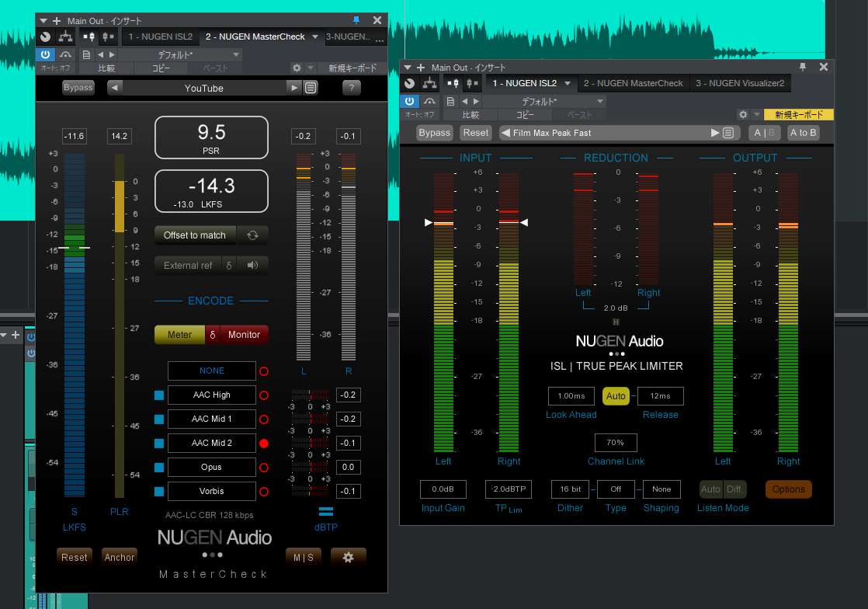
Task: Click Meter encode mode button
Action: click(x=180, y=334)
